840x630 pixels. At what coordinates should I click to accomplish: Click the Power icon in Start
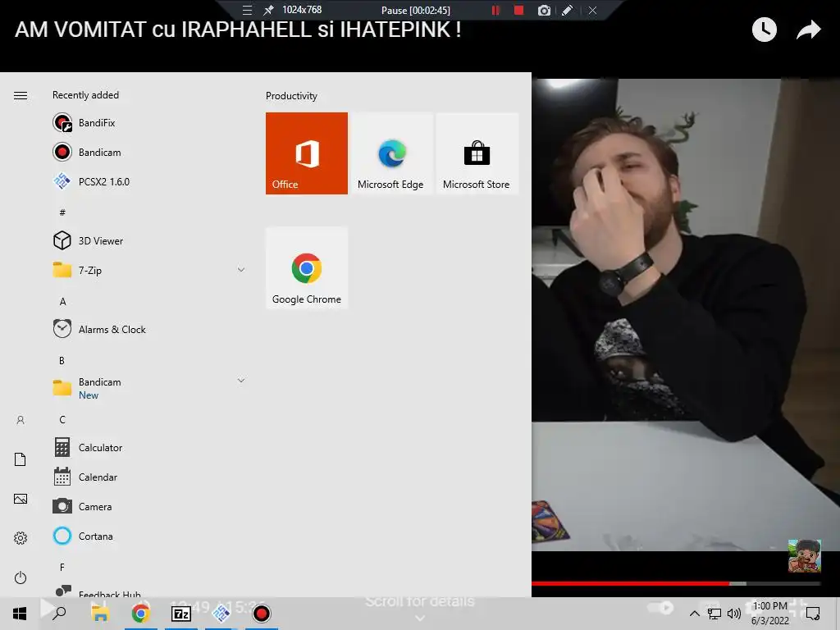[21, 577]
